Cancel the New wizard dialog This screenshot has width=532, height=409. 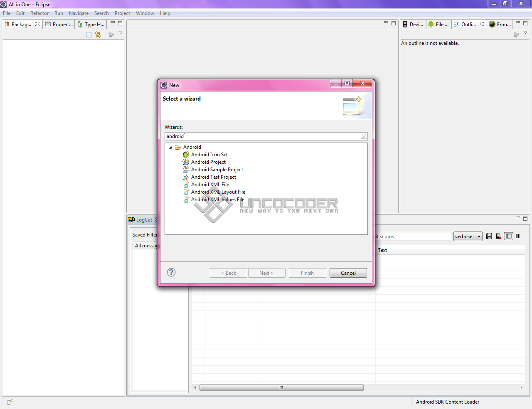tap(348, 273)
